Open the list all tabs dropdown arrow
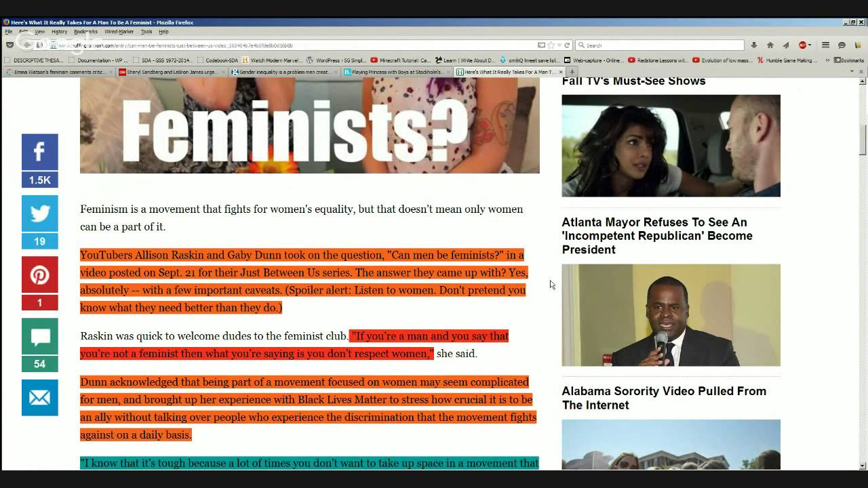 click(851, 72)
